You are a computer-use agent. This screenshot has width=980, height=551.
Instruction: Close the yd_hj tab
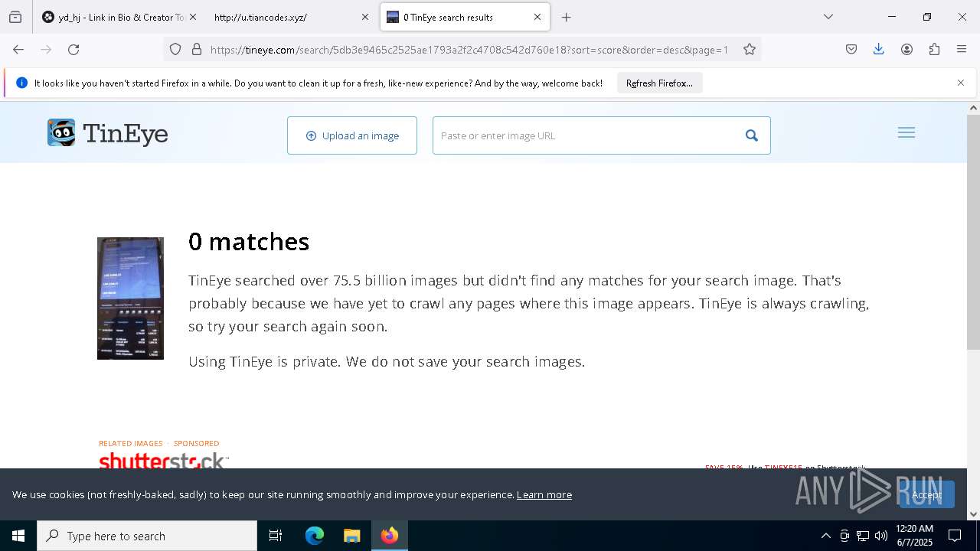pos(193,17)
